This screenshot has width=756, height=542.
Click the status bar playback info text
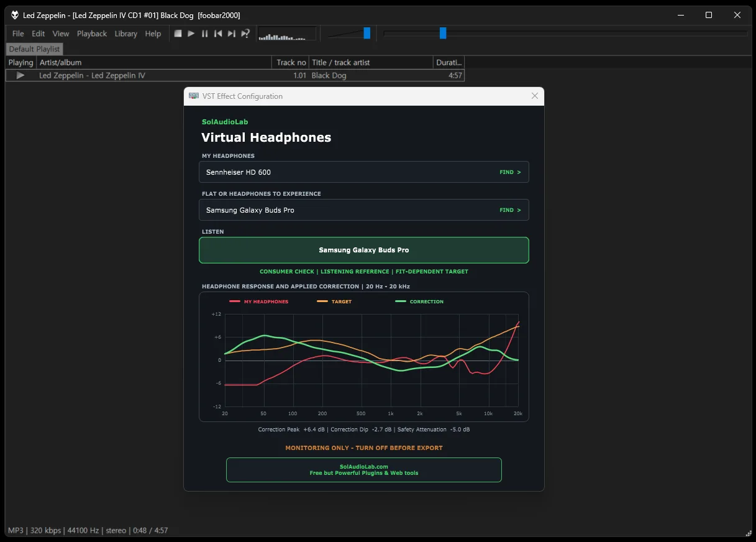(88, 530)
